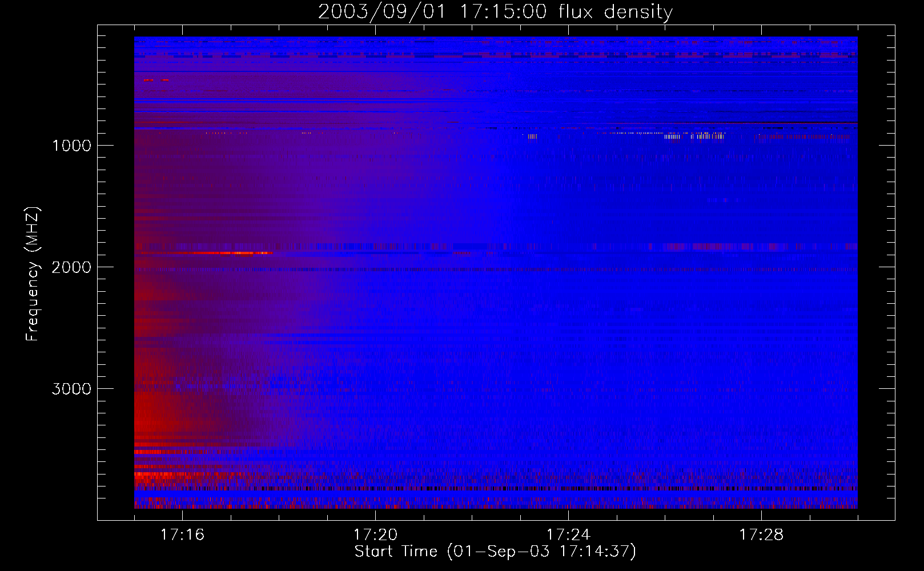Click the 17:24 time tick label
This screenshot has width=924, height=571.
(x=568, y=534)
